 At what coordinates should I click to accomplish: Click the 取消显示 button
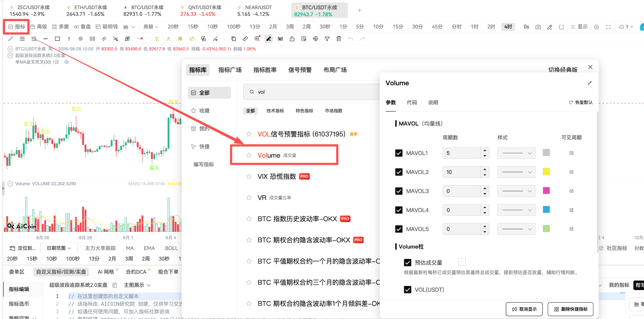pyautogui.click(x=524, y=309)
